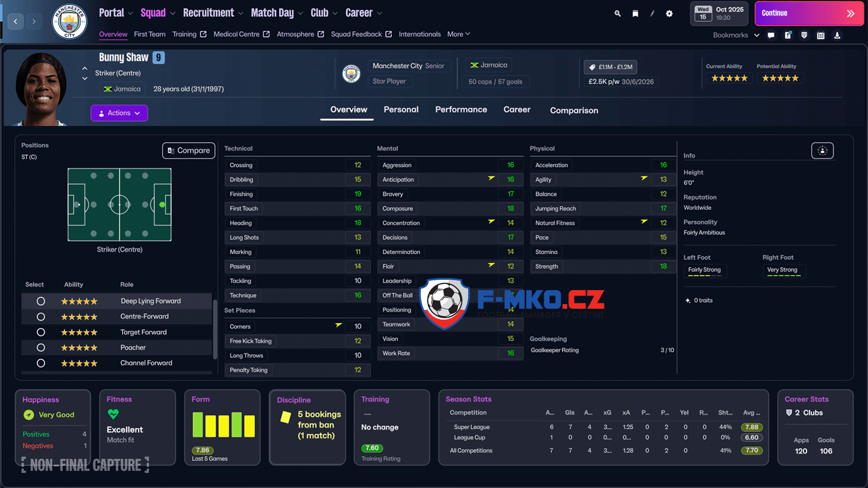Screen dimensions: 868x488
Task: Click the date display Wed 15
Action: [703, 13]
